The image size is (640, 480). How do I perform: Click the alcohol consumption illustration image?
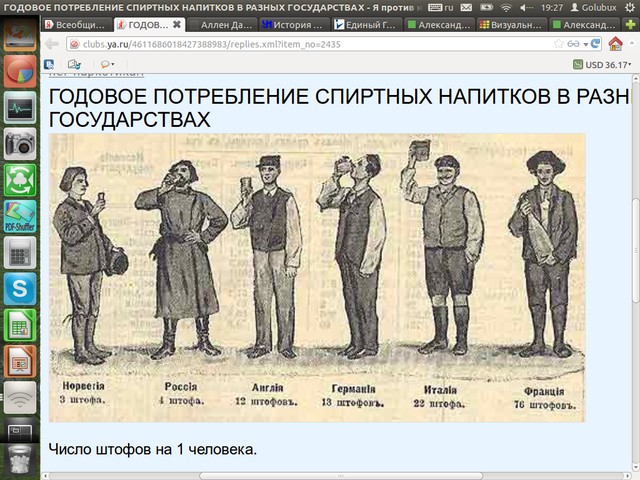point(317,278)
